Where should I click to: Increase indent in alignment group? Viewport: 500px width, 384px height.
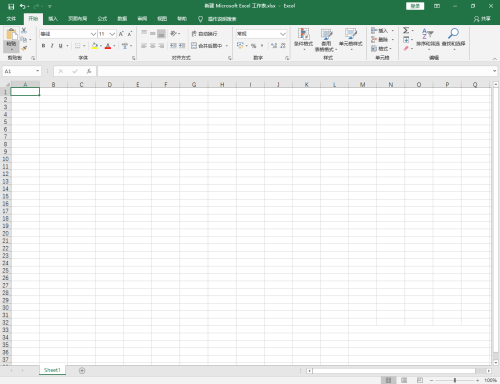[182, 46]
